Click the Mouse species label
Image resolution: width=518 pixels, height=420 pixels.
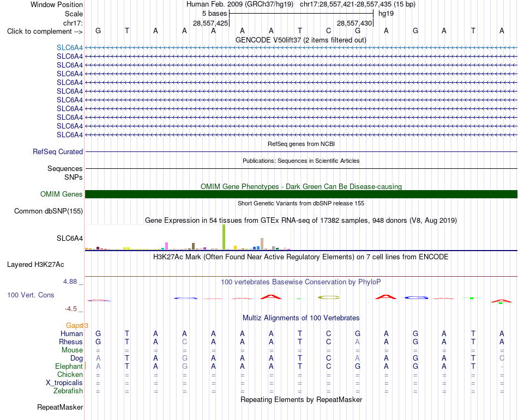[72, 350]
